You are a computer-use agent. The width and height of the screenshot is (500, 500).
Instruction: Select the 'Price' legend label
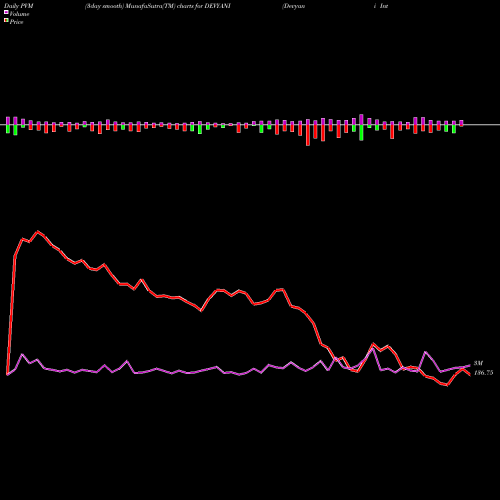pyautogui.click(x=16, y=22)
